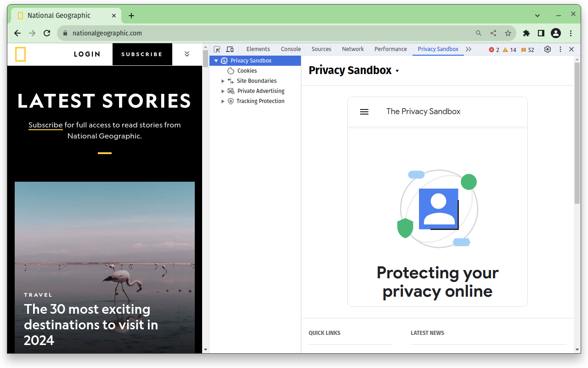This screenshot has width=588, height=368.
Task: Bookmark the page with the star icon
Action: [508, 33]
